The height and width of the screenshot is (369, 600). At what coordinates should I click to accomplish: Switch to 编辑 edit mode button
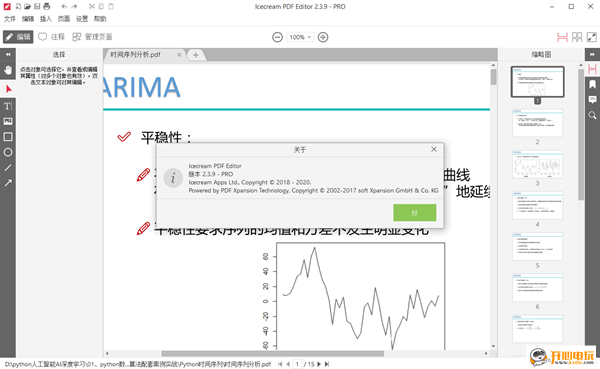[18, 37]
